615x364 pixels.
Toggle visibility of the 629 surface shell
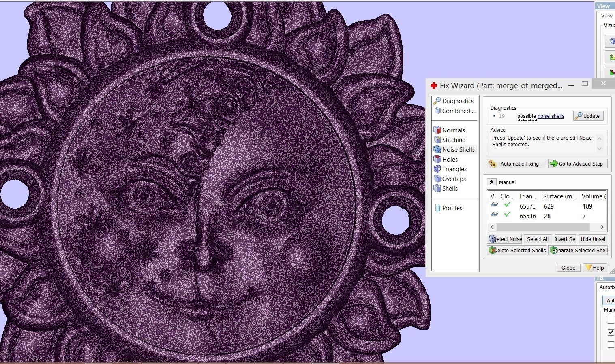point(494,206)
